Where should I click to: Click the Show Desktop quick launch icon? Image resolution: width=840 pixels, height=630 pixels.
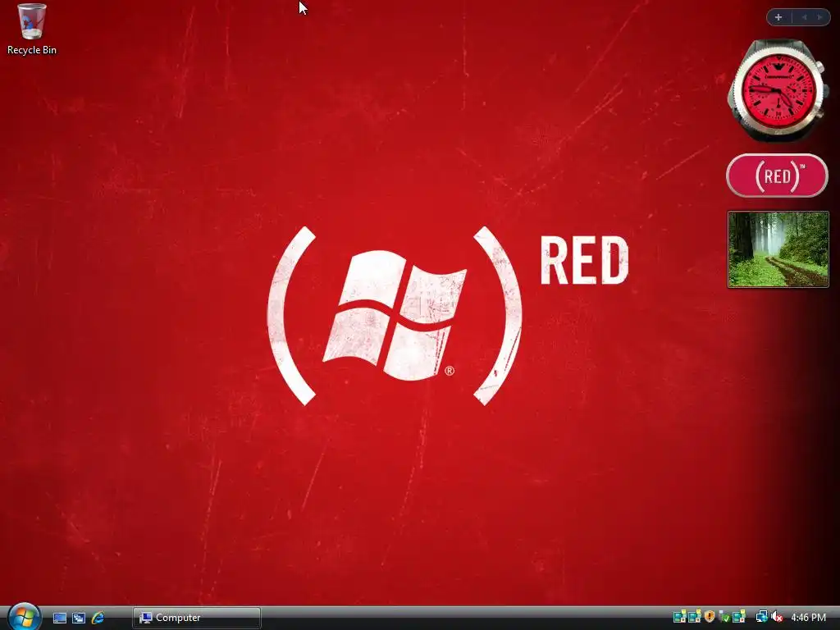click(59, 618)
